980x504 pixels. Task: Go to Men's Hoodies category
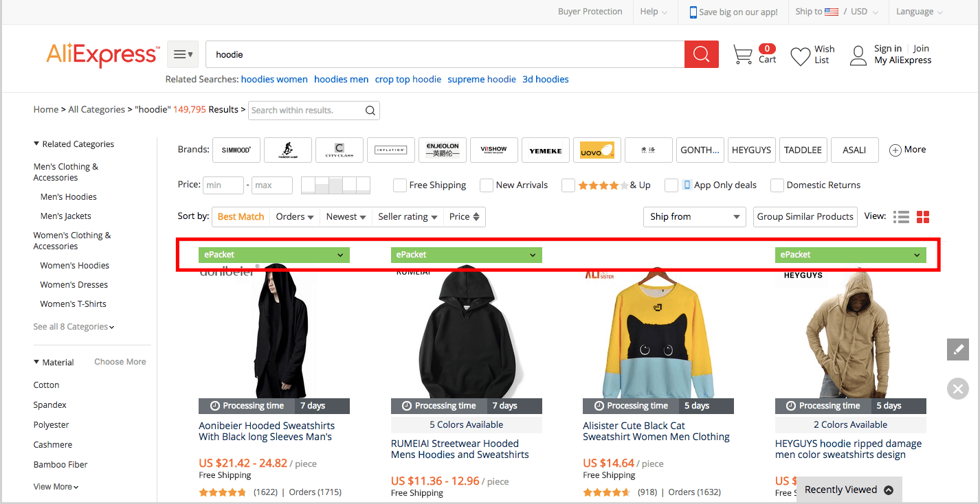69,197
